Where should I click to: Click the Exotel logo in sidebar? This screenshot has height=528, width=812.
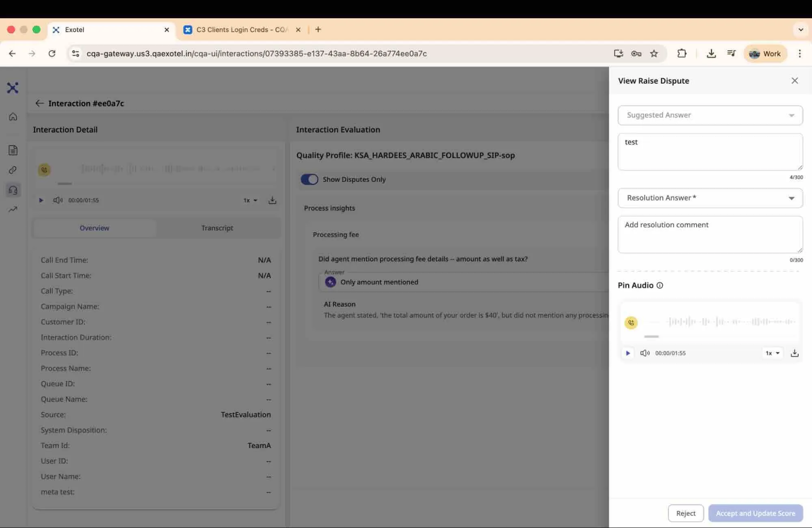13,88
